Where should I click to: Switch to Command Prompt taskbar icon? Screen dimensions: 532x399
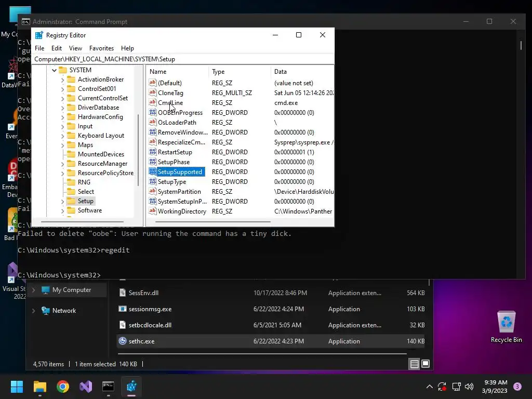click(x=108, y=387)
